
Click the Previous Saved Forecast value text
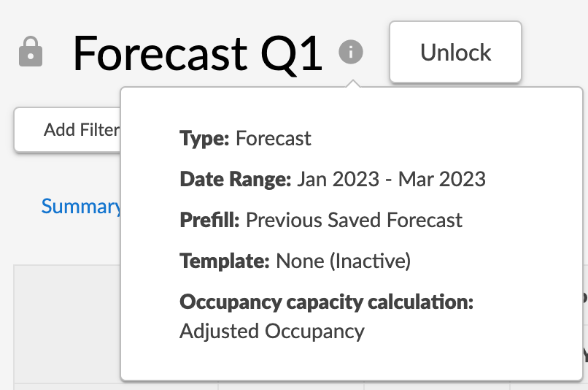(x=354, y=220)
